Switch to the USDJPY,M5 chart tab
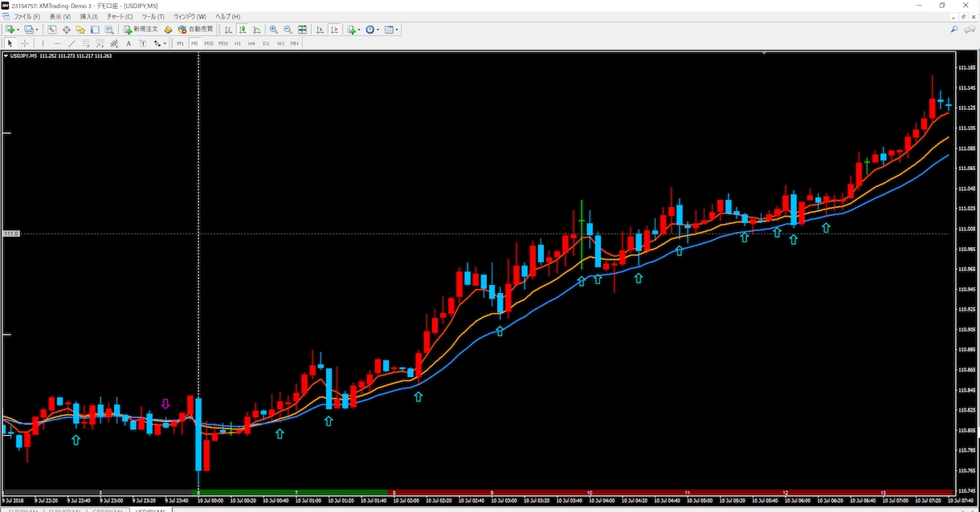980x512 pixels. [x=151, y=510]
